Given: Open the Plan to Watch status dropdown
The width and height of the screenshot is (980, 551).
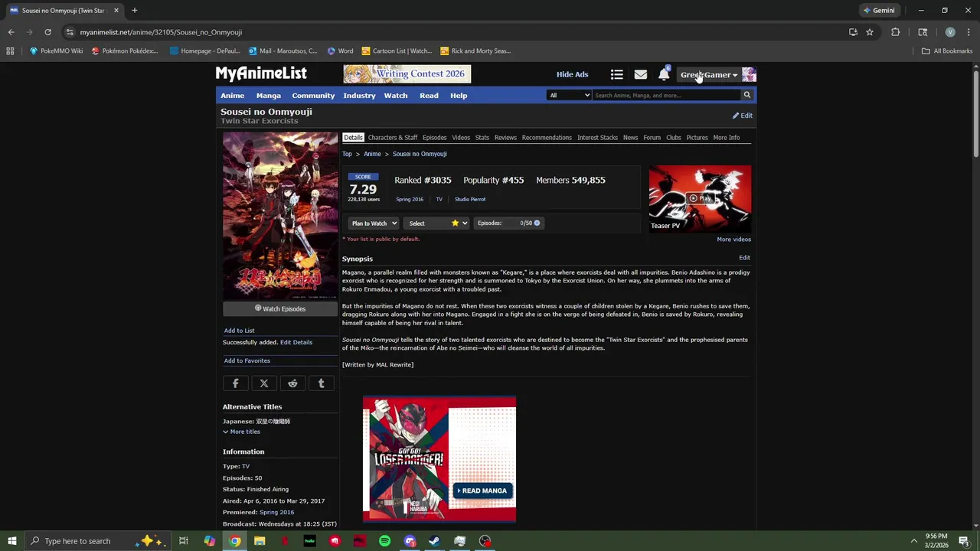Looking at the screenshot, I should (374, 223).
